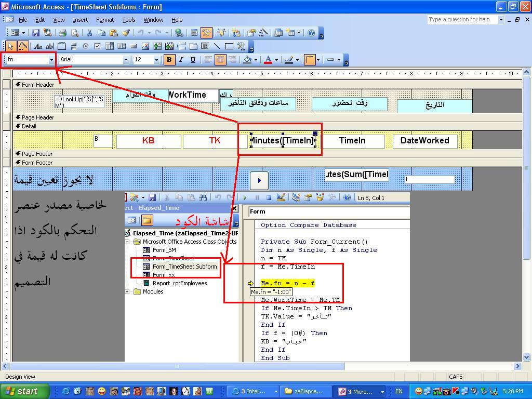Toggle Underline formatting button
532x399 pixels.
point(193,60)
